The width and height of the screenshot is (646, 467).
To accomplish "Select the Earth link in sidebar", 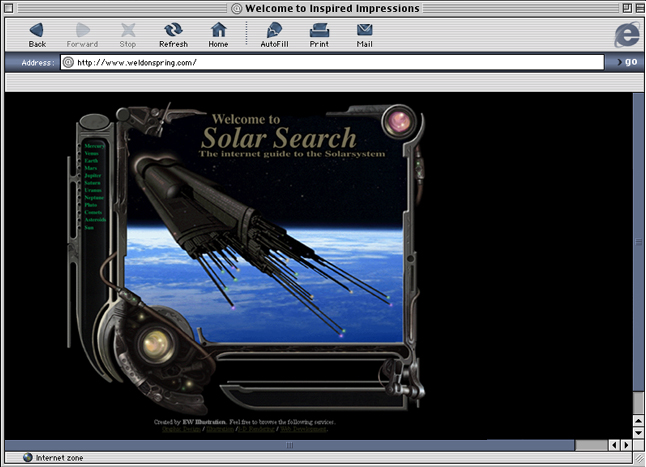I will [x=92, y=160].
